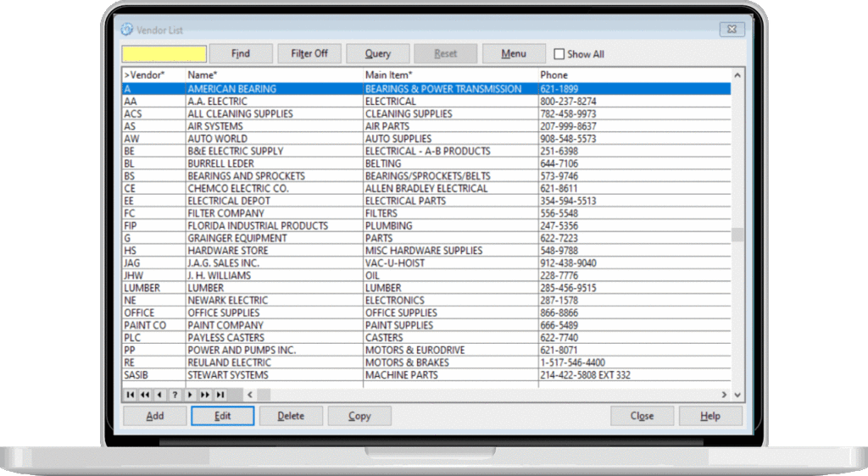868x476 pixels.
Task: Select the A.A. ELECTRIC vendor row
Action: coord(426,101)
